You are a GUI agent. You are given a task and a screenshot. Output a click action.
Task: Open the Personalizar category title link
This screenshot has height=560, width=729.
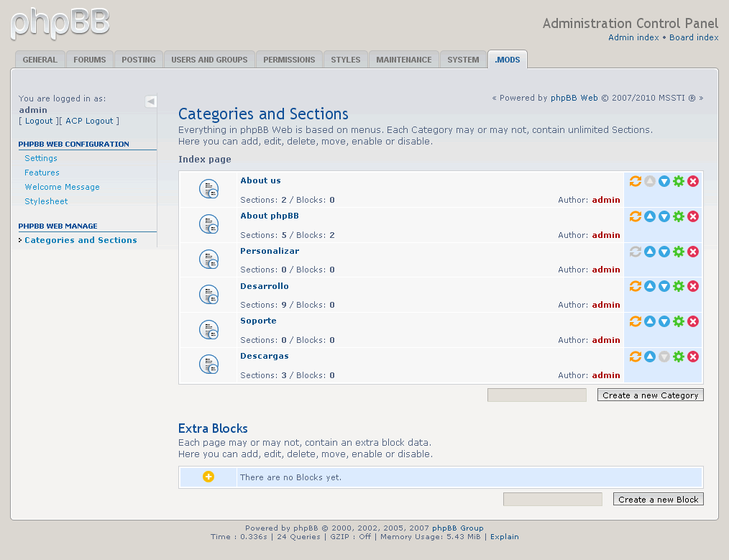tap(270, 251)
